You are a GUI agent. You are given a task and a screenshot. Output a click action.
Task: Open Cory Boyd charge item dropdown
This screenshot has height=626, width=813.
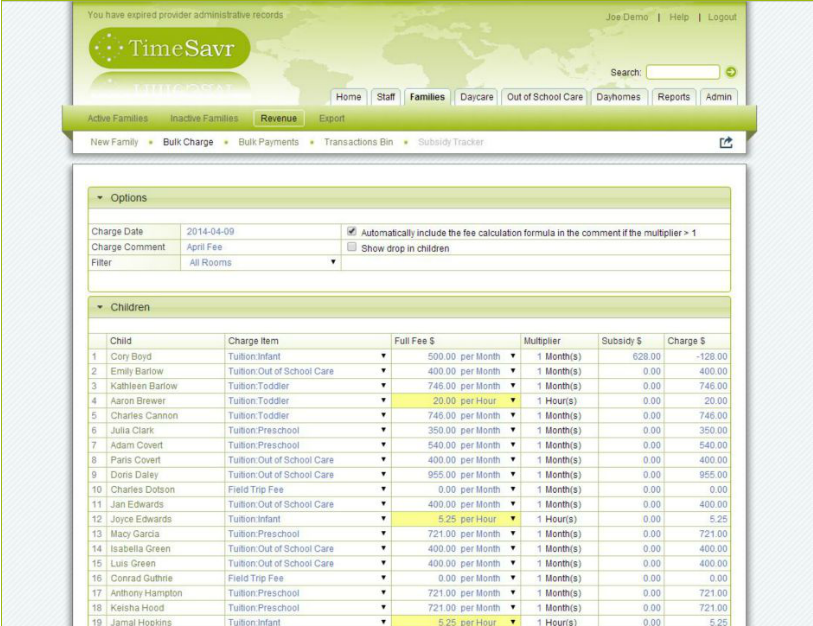pyautogui.click(x=383, y=356)
